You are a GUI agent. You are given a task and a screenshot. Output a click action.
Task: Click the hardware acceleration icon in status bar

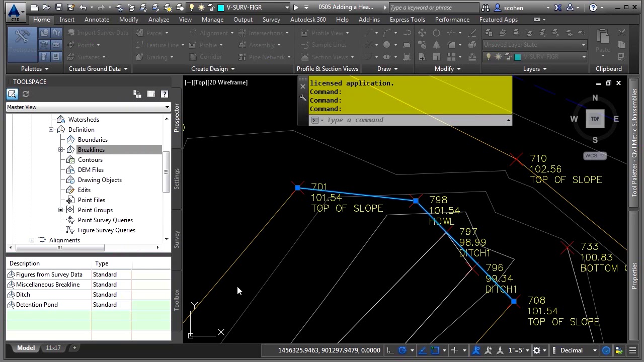[606, 350]
